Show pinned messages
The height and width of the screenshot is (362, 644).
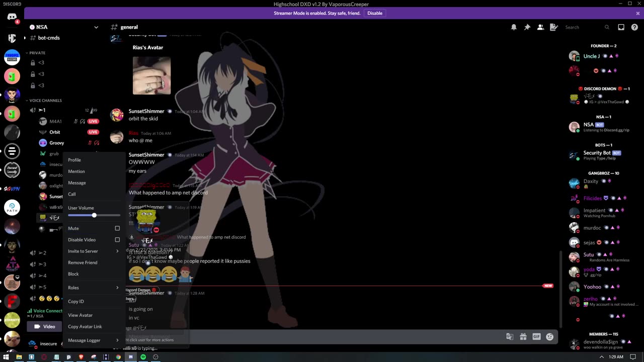(527, 27)
